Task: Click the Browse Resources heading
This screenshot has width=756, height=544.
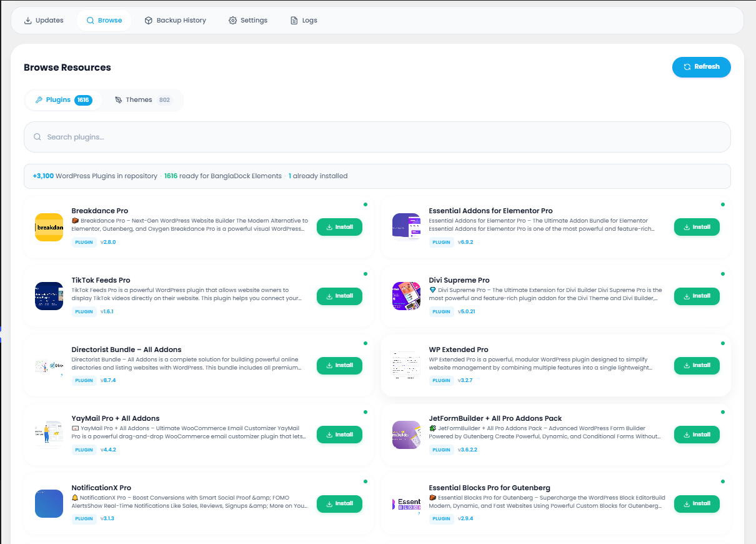Action: (x=67, y=68)
